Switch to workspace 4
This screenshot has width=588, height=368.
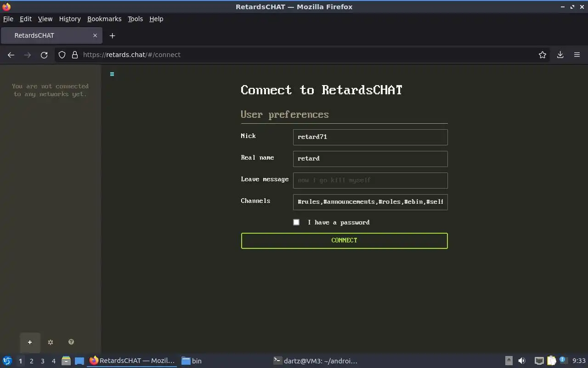tap(54, 361)
